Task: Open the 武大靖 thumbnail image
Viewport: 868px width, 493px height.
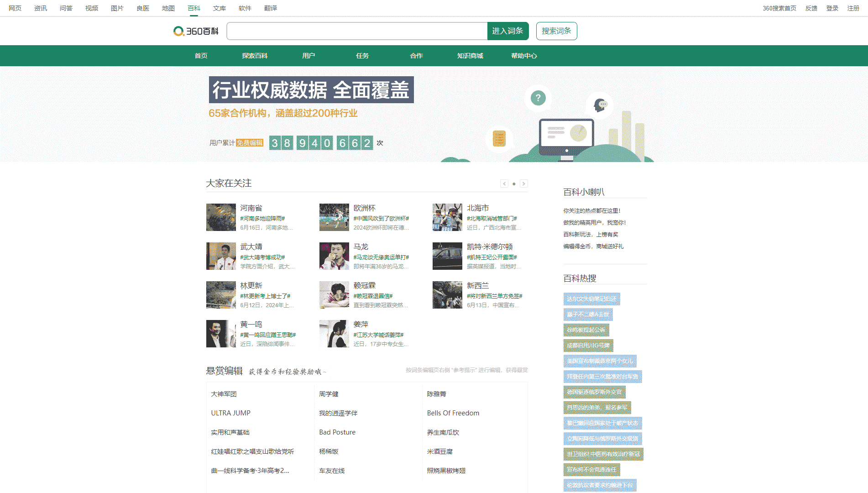Action: tap(221, 256)
